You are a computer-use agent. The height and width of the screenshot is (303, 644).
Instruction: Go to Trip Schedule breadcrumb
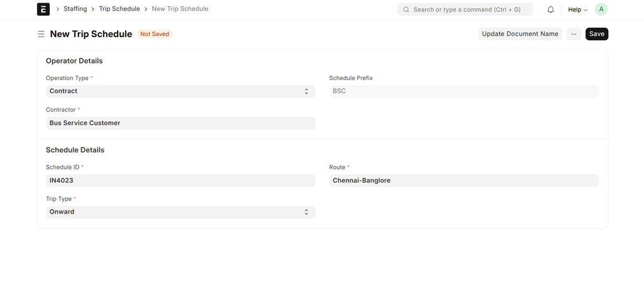[x=119, y=9]
